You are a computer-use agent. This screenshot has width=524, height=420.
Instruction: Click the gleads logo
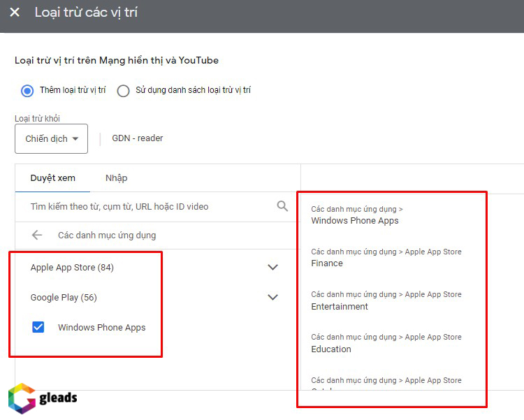[43, 398]
